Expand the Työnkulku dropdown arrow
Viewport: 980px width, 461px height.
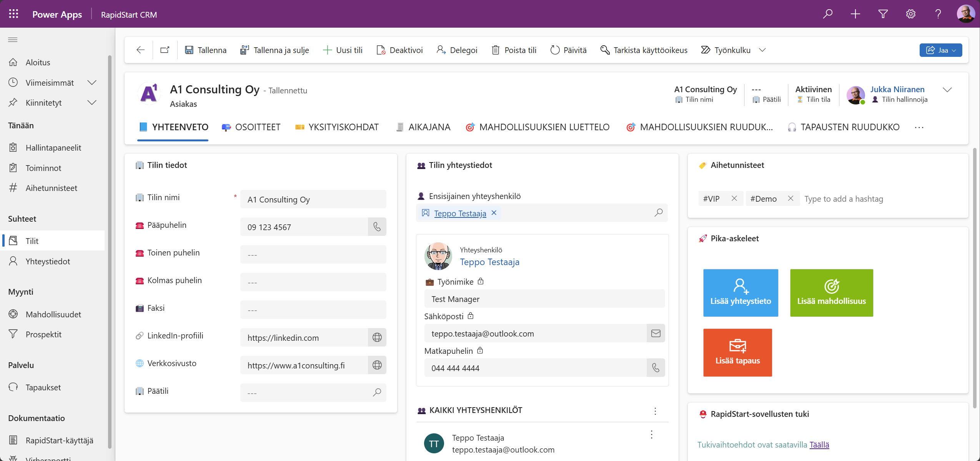coord(763,50)
